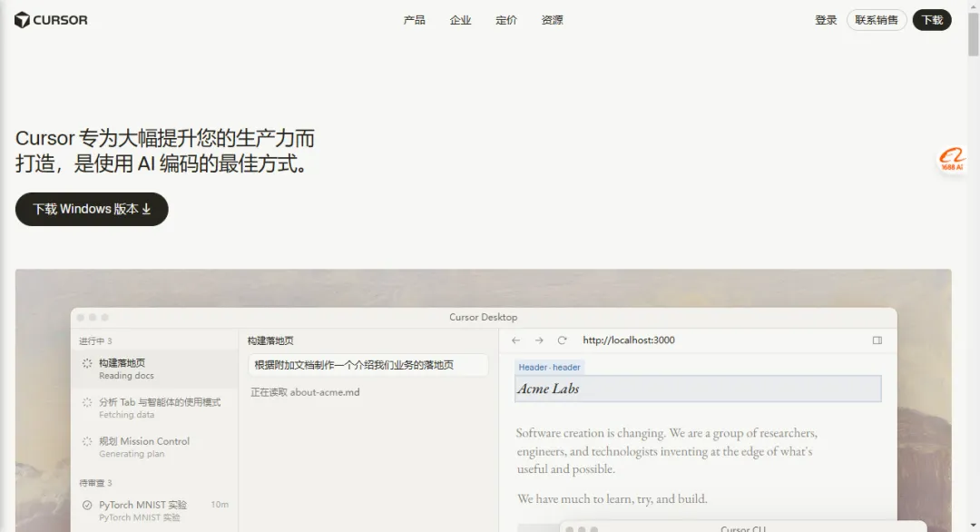Toggle the side panel layout icon

click(877, 340)
